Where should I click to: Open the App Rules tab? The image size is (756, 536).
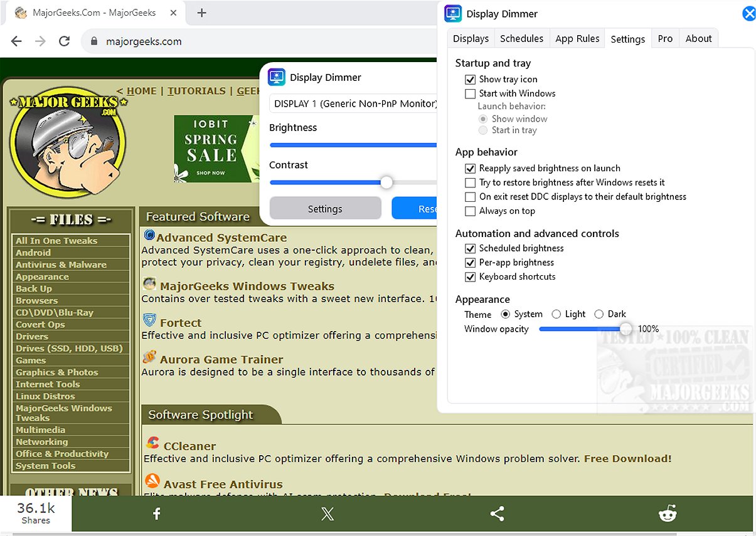pyautogui.click(x=577, y=38)
